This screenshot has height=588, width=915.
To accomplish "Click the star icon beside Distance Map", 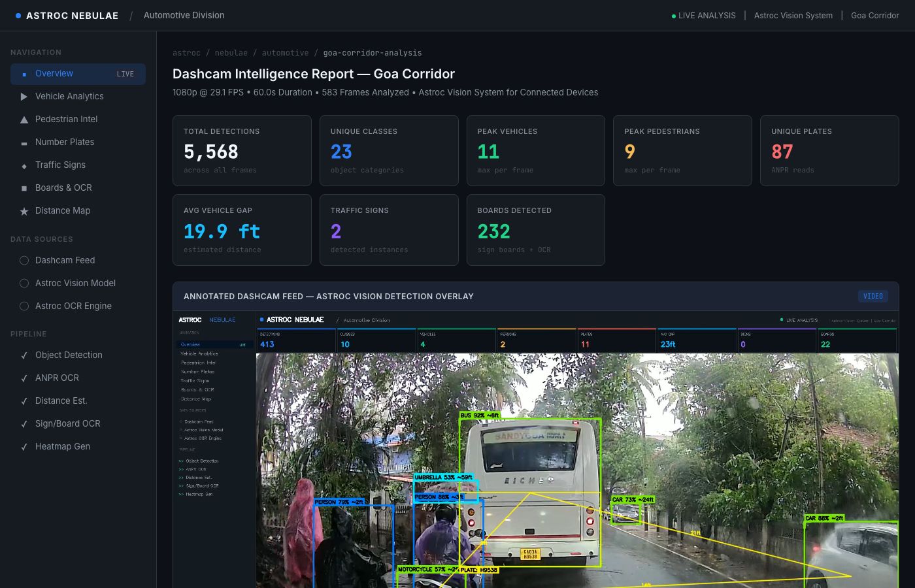I will (24, 211).
